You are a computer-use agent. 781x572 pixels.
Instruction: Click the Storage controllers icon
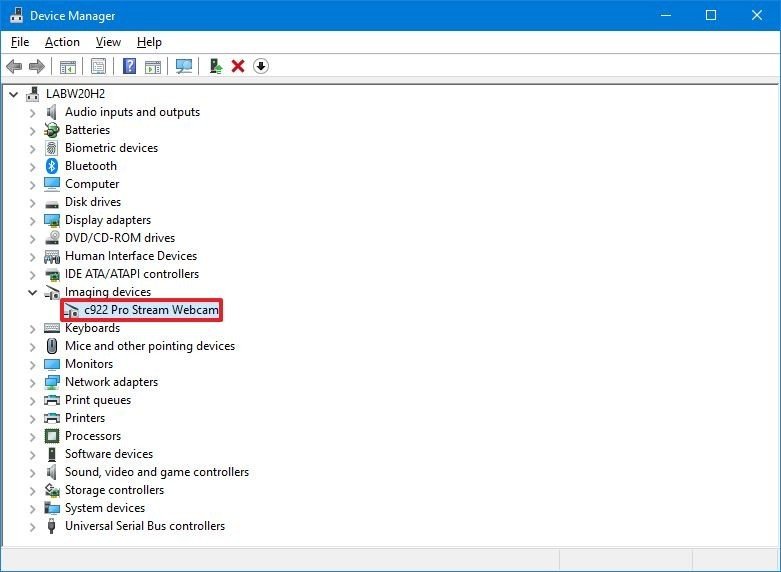52,490
